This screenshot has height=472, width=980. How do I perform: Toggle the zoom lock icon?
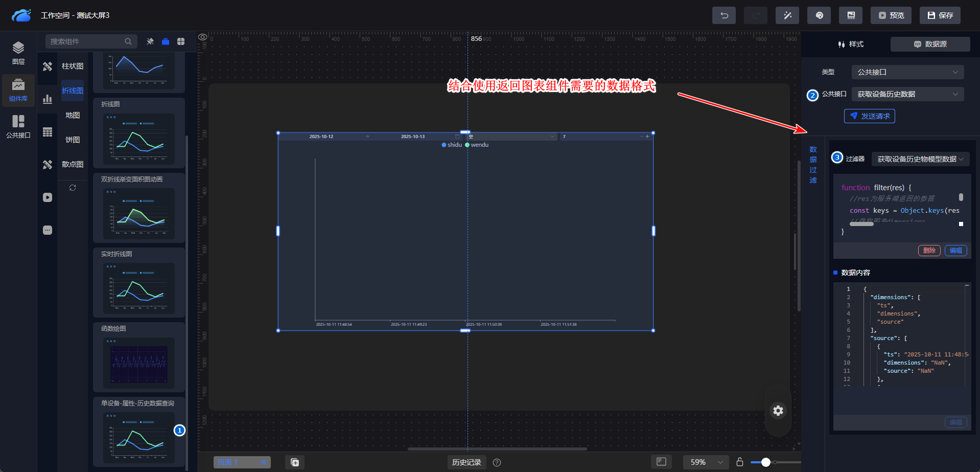(x=739, y=462)
